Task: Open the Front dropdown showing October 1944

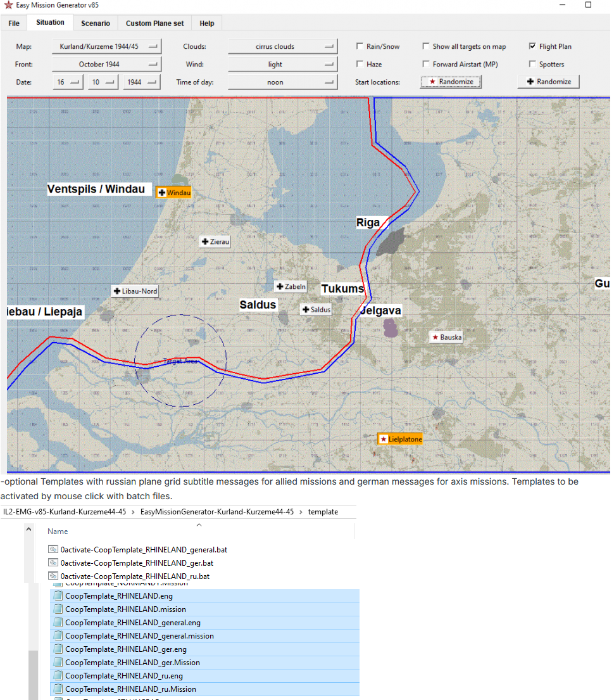Action: [x=106, y=64]
